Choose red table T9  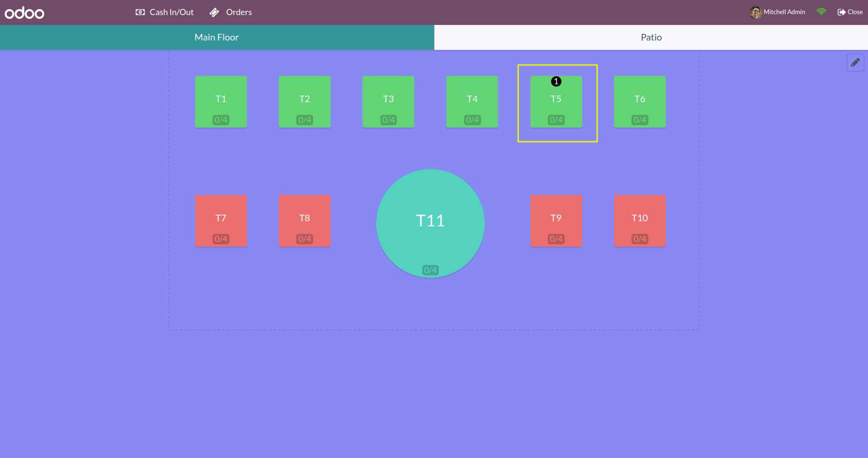pyautogui.click(x=556, y=221)
